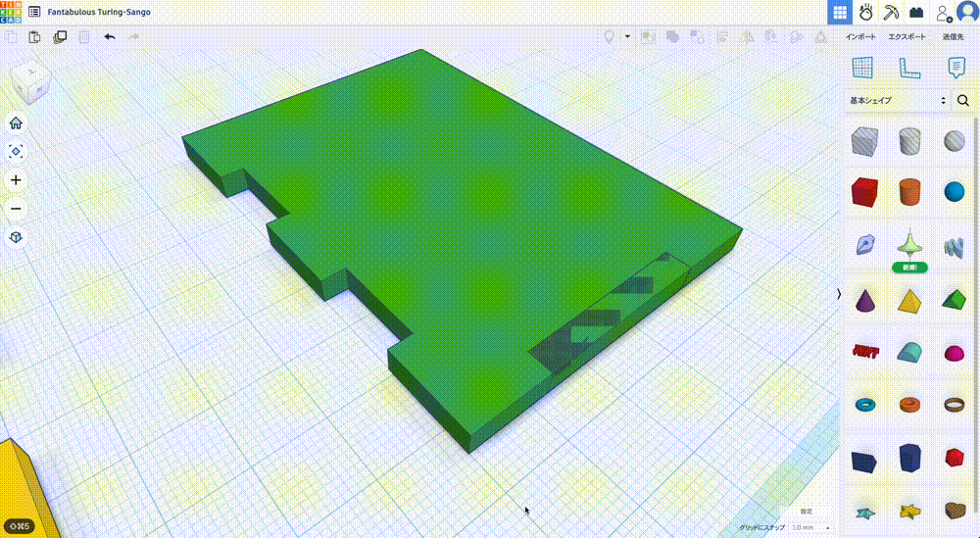Image resolution: width=980 pixels, height=538 pixels.
Task: Click the fit view to selection icon
Action: tap(16, 152)
